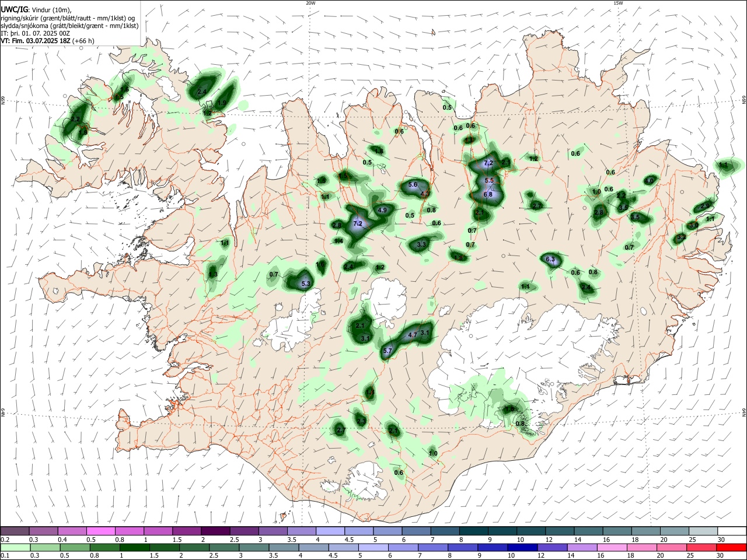Screen dimensions: 747x560
Task: Click the dusky purple 0.2 snow legend swatch
Action: pos(15,531)
